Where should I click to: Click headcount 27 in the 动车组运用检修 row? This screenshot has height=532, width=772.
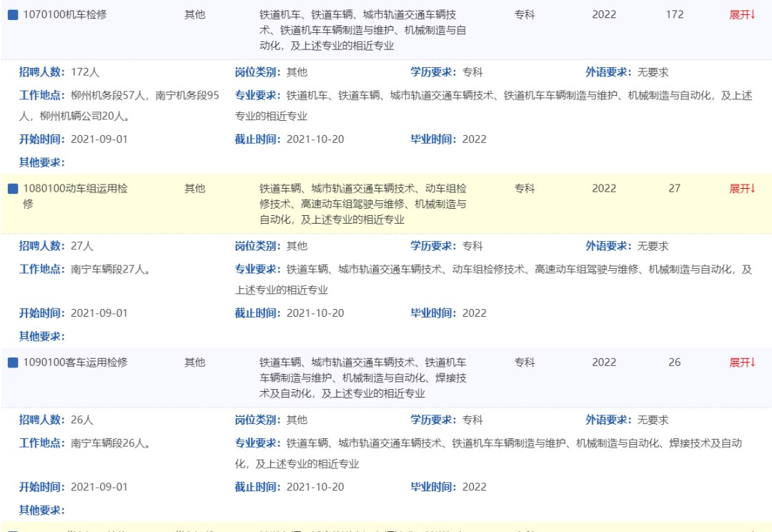click(x=675, y=189)
